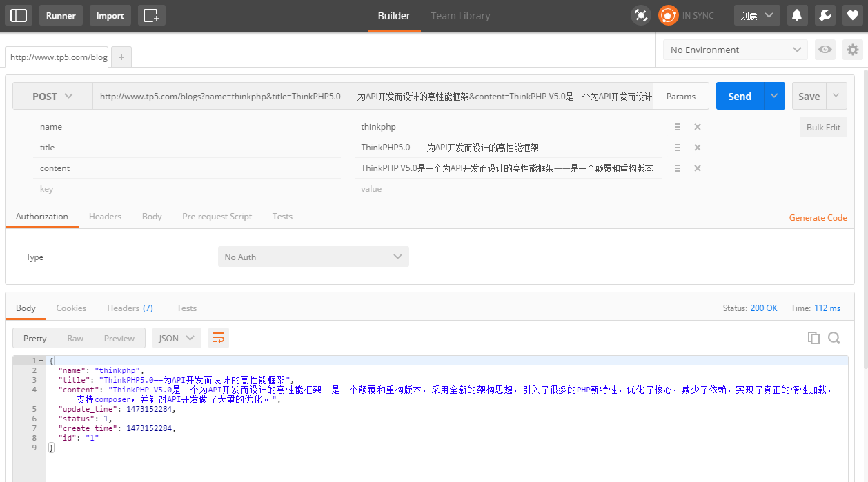
Task: Change JSON response format dropdown
Action: coord(177,338)
